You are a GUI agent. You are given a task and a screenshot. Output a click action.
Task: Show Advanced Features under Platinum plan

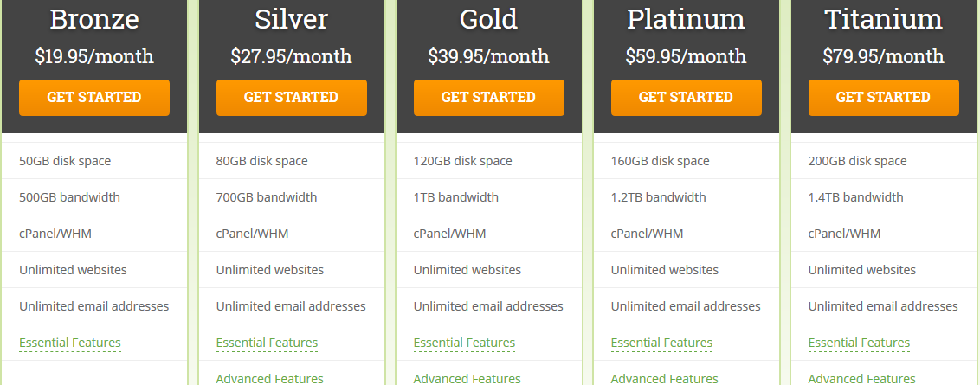[665, 379]
